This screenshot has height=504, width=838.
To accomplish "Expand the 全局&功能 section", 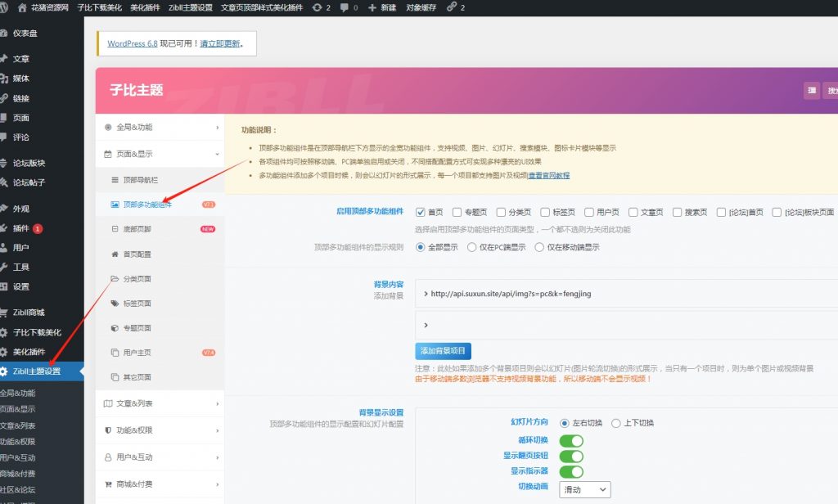I will click(x=160, y=127).
